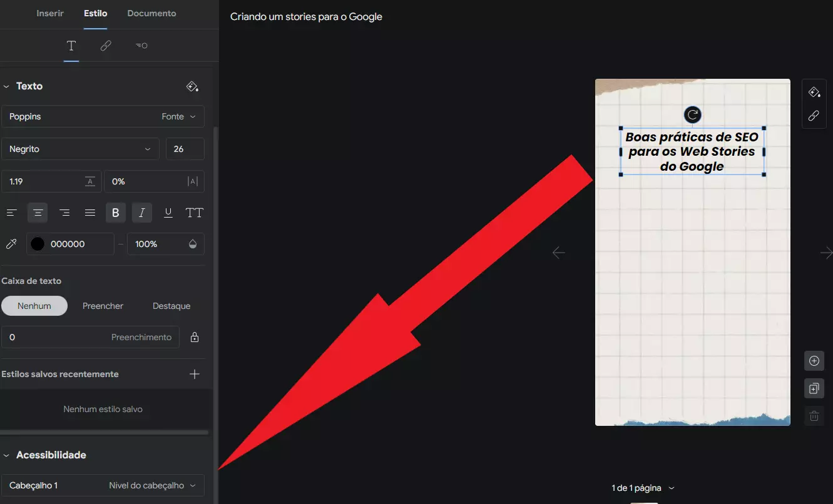Click the canvas paint bucket quick action
The width and height of the screenshot is (833, 504).
click(x=814, y=93)
